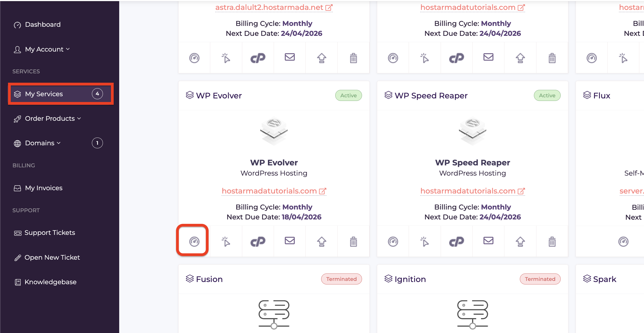The height and width of the screenshot is (333, 644).
Task: Click envelope icon in astra.dalult2 card
Action: (x=289, y=57)
